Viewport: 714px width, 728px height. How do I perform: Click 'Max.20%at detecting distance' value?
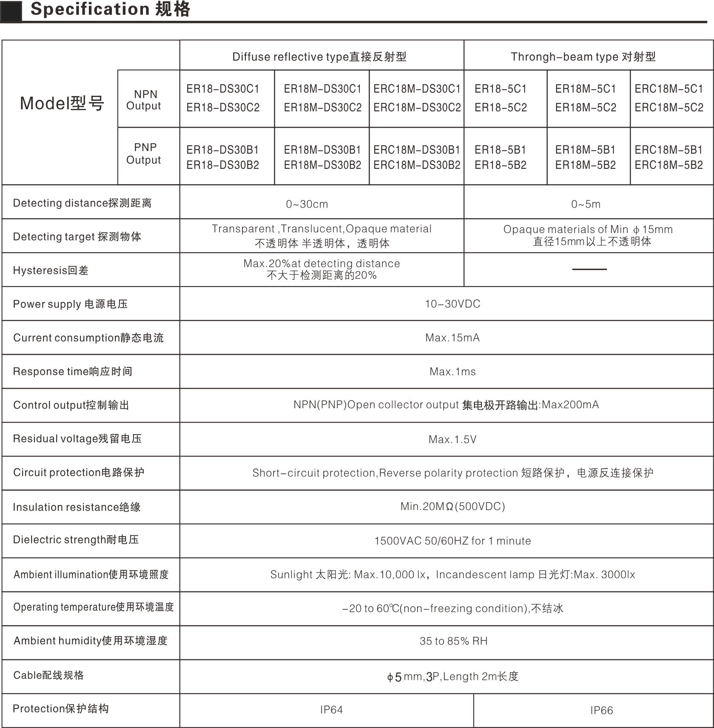coord(321,263)
